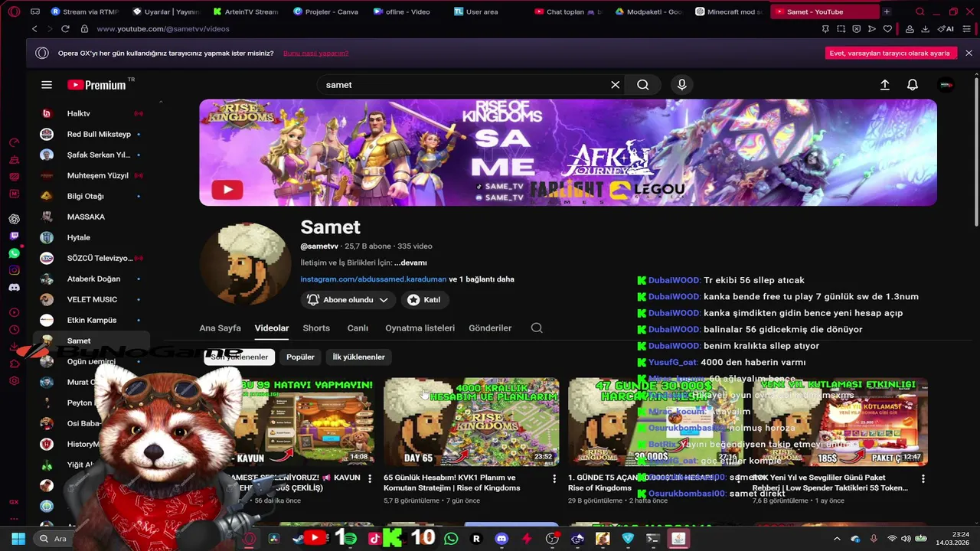
Task: Go back with the browser back arrow
Action: [x=34, y=29]
